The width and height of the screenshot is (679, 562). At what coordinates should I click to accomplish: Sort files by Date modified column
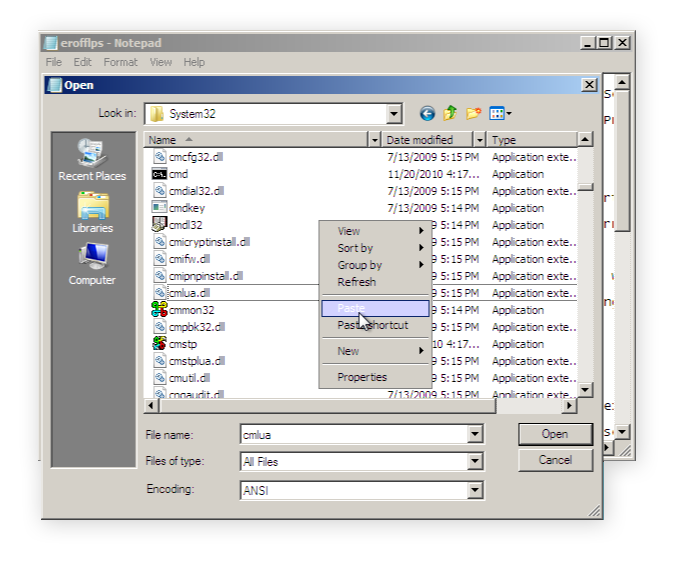[419, 140]
